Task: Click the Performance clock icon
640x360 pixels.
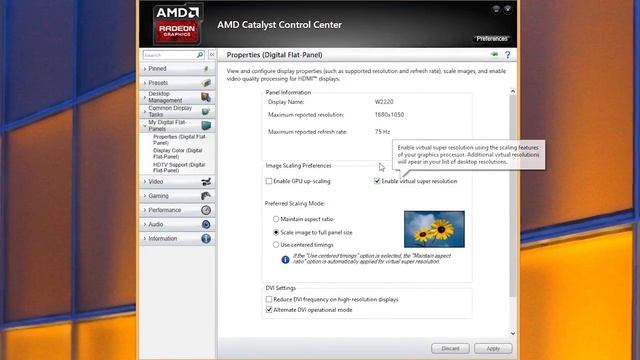Action: (206, 210)
